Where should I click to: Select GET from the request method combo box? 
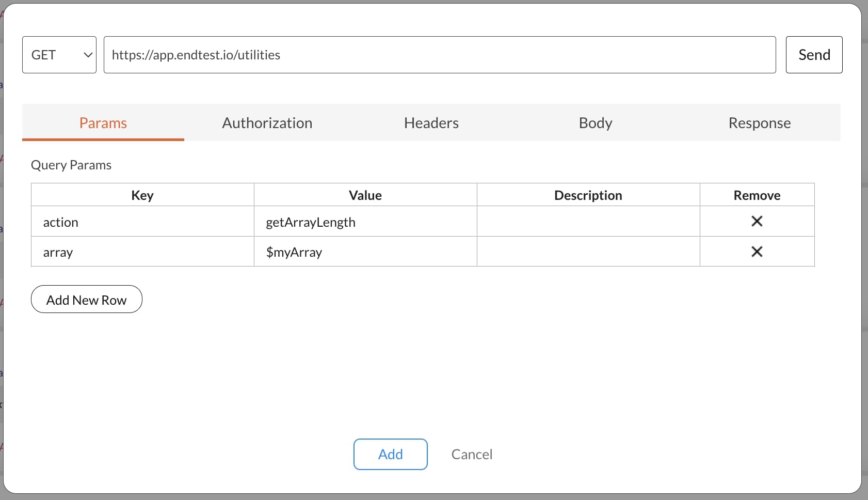[x=58, y=54]
